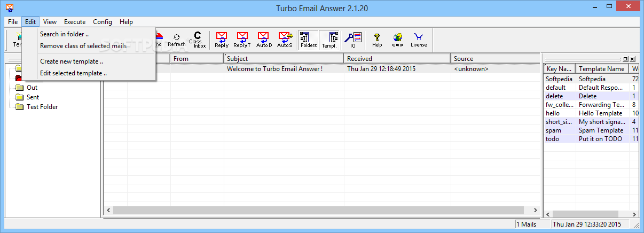Choose Search in folder .. menu entry
644x233 pixels.
[89, 34]
